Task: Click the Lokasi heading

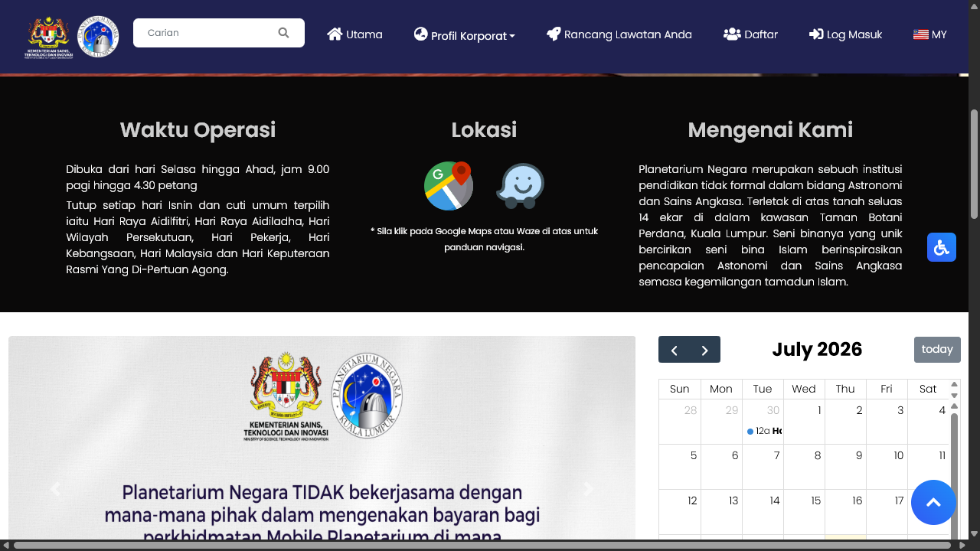Action: pyautogui.click(x=484, y=130)
